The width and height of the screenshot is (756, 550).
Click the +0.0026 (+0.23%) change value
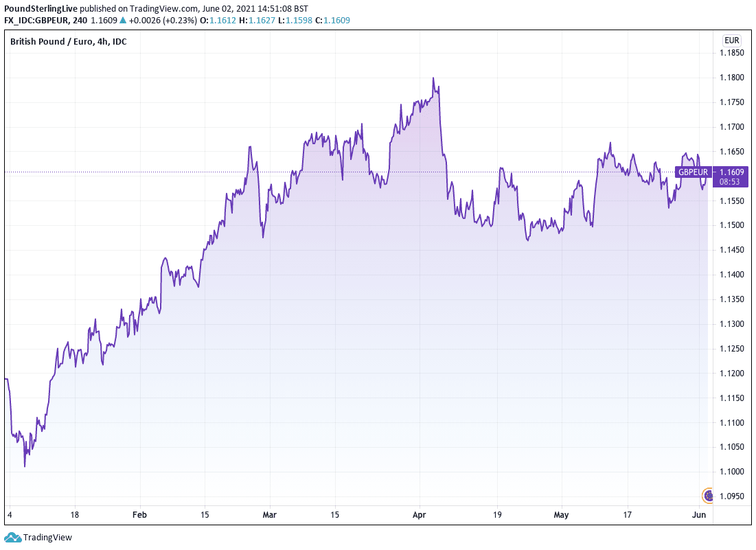pyautogui.click(x=163, y=20)
